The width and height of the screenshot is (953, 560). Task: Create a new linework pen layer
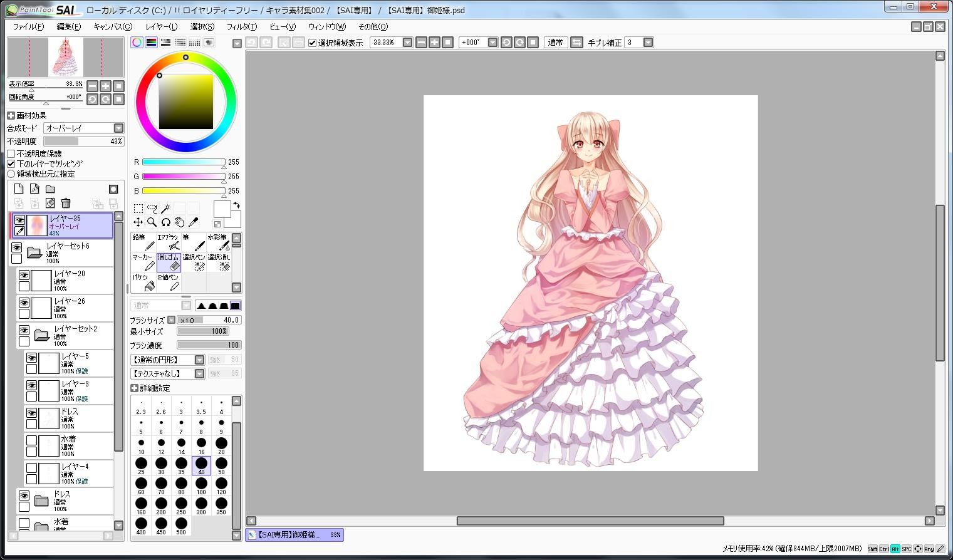click(x=34, y=189)
